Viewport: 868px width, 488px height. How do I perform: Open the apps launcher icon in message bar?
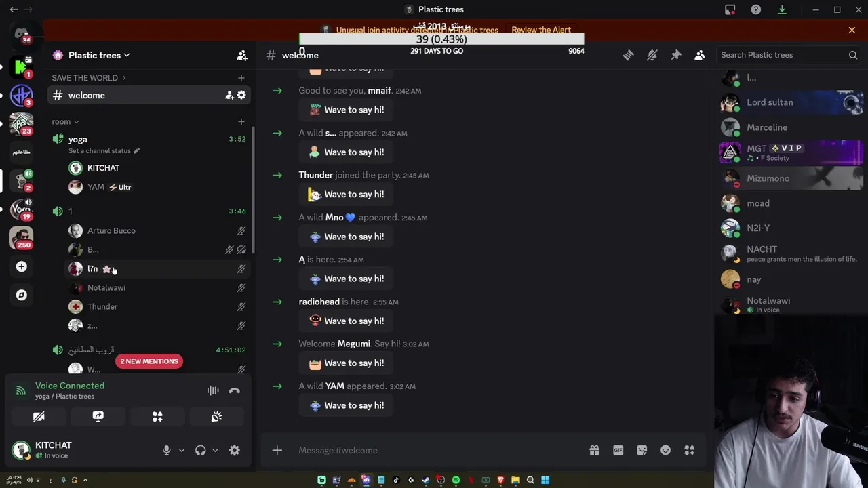689,450
